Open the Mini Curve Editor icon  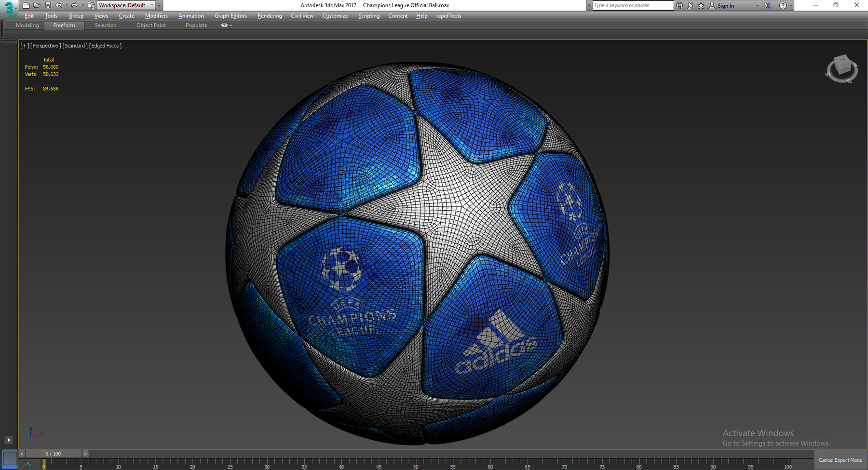[27, 464]
